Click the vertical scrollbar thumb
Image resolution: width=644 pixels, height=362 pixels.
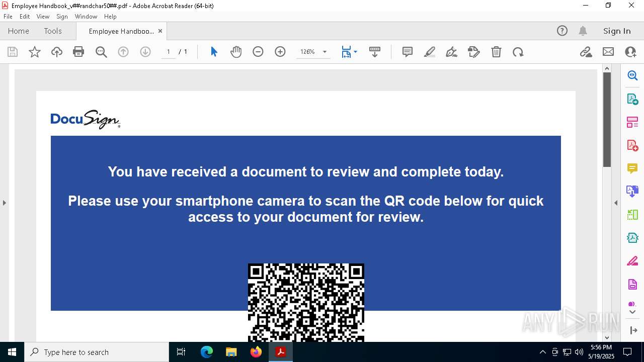click(x=607, y=120)
